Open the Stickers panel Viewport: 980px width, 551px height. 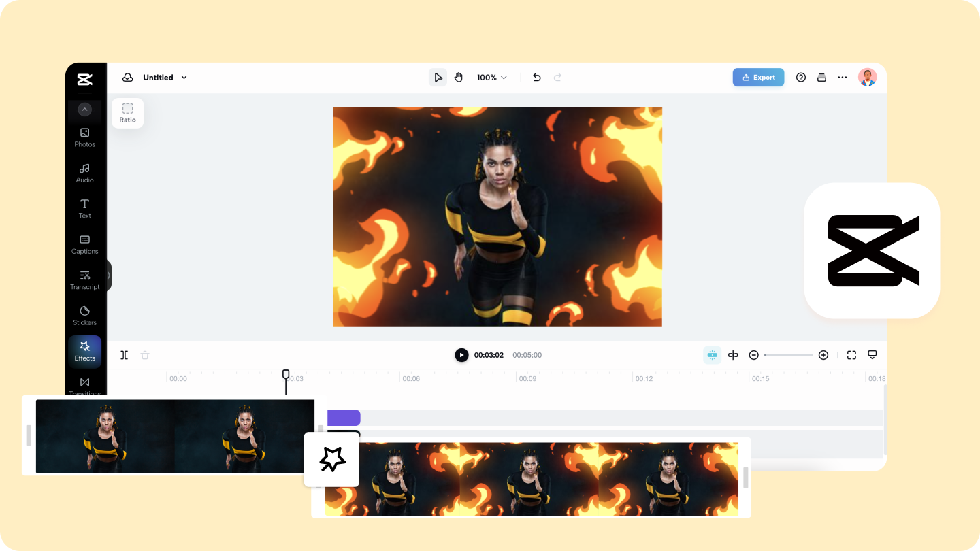click(84, 316)
